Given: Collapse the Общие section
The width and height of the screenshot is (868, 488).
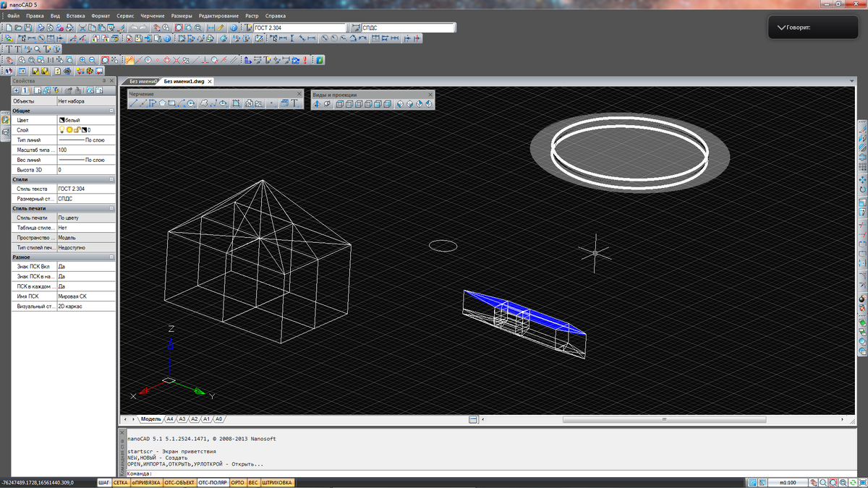Looking at the screenshot, I should [111, 111].
